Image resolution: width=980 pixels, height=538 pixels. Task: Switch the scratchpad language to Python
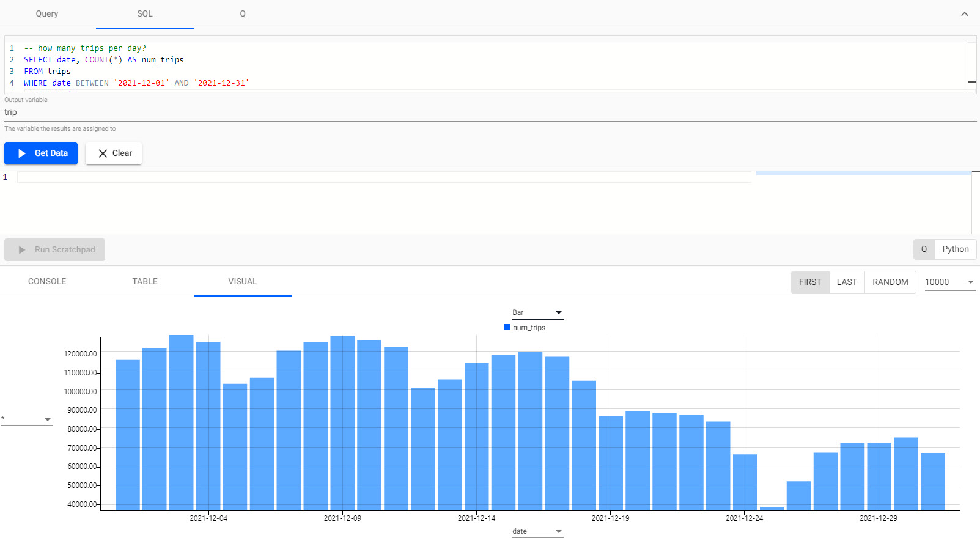click(955, 249)
